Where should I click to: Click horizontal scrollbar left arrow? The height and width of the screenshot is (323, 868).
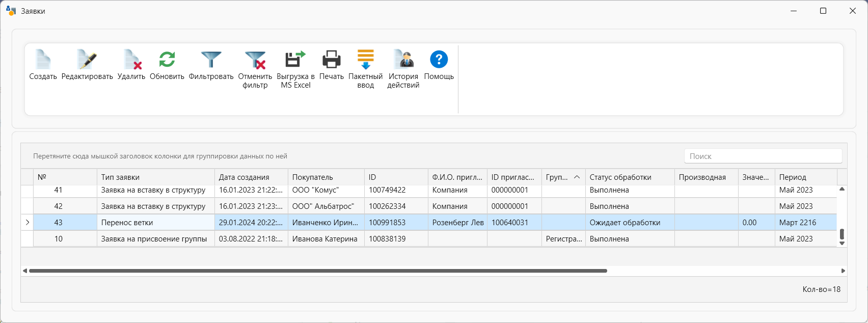(25, 271)
